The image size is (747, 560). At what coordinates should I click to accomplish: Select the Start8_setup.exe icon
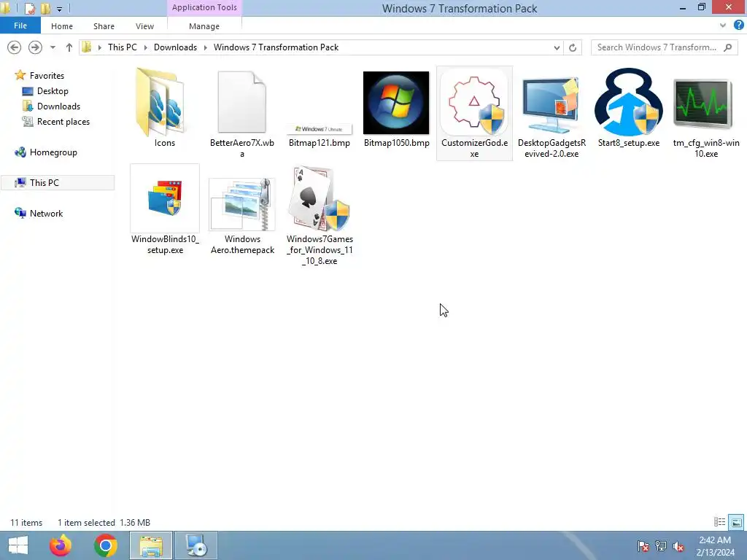[x=628, y=102]
